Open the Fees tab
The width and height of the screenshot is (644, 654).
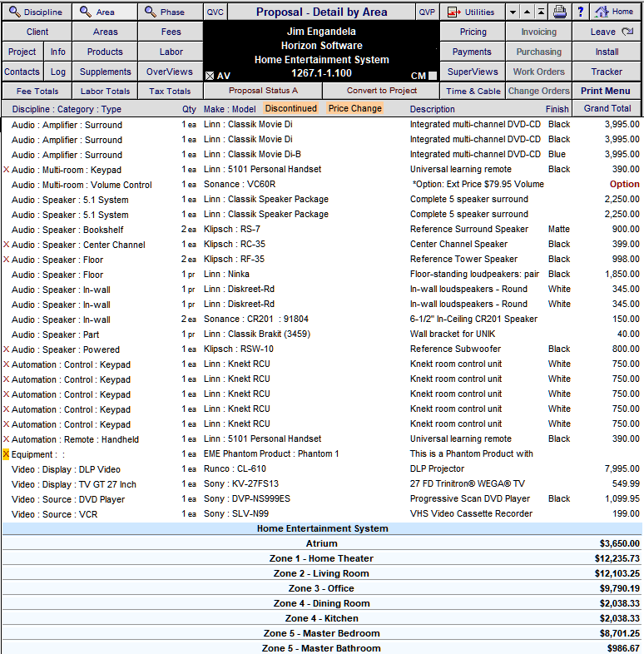171,32
